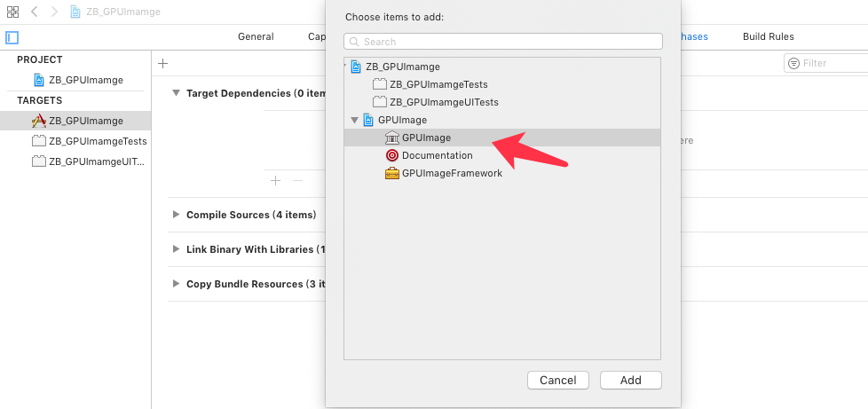Click the Documentation bullseye icon

392,155
